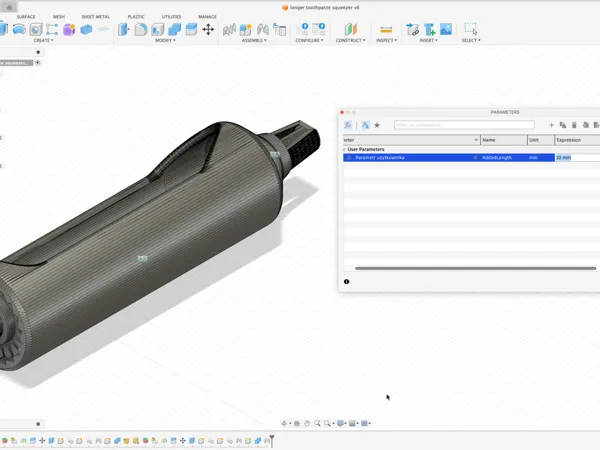Viewport: 600px width, 450px height.
Task: Select the Measure ruler icon
Action: [x=386, y=29]
